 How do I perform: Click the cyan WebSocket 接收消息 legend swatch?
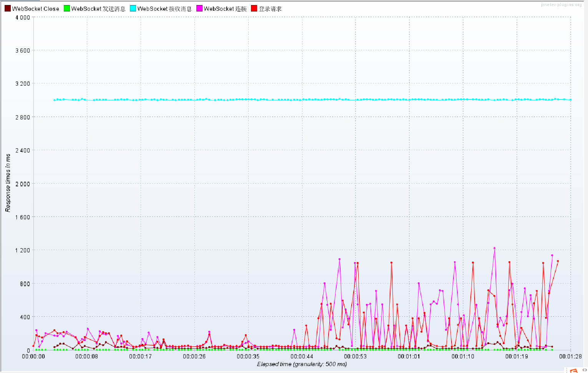pos(133,8)
